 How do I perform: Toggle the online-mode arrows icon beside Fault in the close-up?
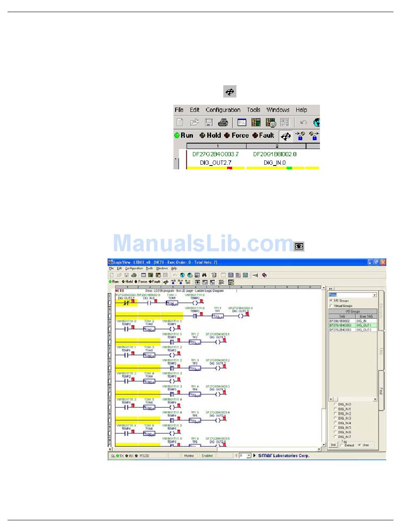pos(286,136)
